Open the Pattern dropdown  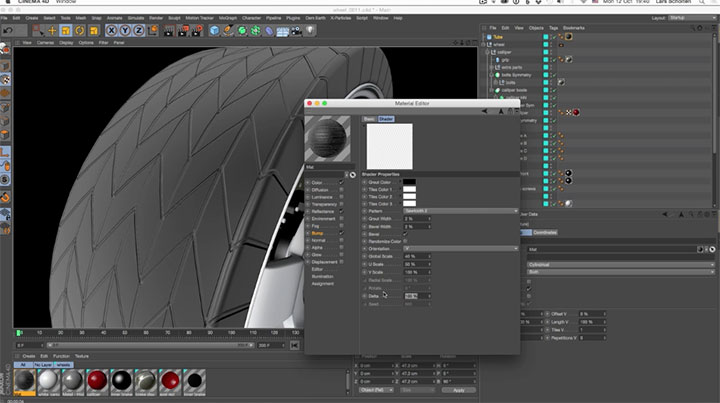tap(461, 211)
